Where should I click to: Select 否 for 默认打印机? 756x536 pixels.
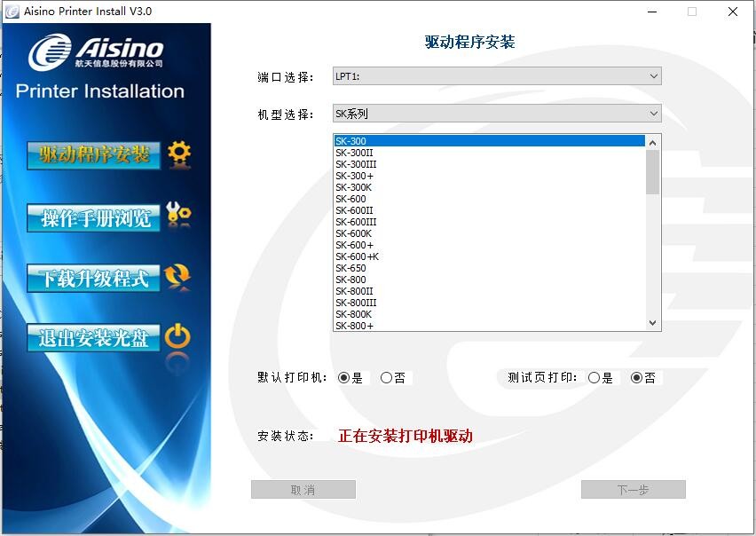tap(384, 377)
